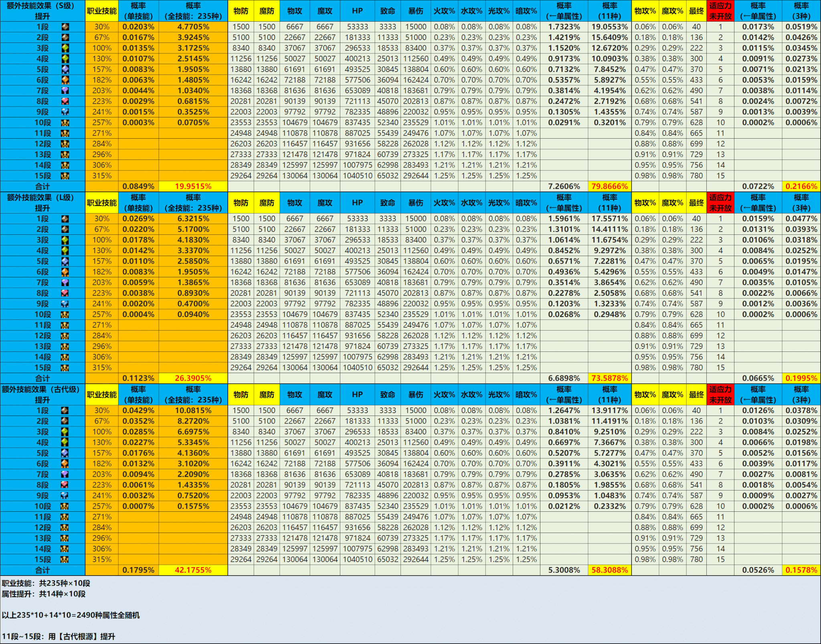
Task: Click the gold crown icon in L级 15段 row
Action: point(65,367)
